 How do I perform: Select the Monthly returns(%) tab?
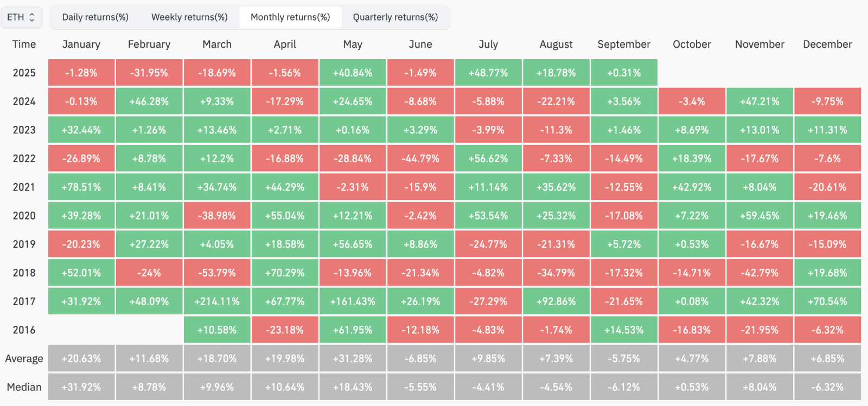290,17
